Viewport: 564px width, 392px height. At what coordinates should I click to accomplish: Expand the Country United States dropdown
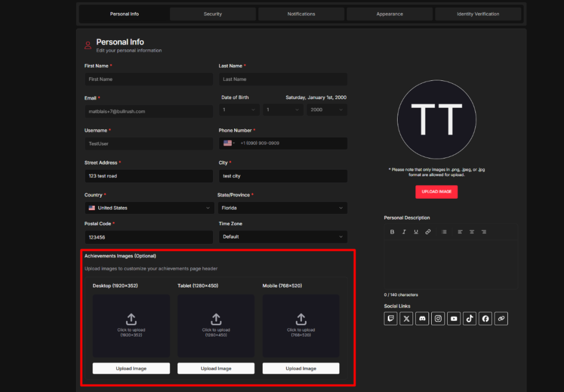[149, 208]
